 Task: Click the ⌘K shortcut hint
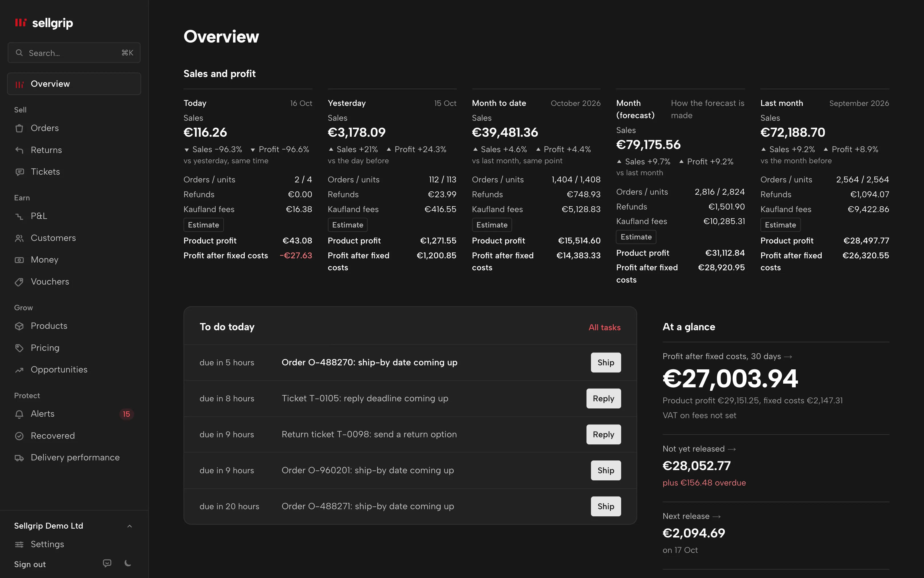pyautogui.click(x=127, y=53)
